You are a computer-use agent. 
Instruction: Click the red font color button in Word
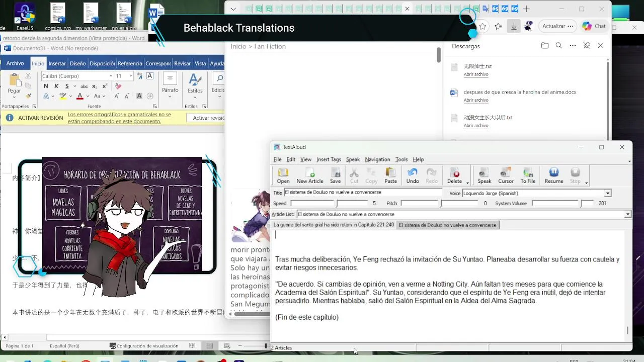[x=79, y=96]
